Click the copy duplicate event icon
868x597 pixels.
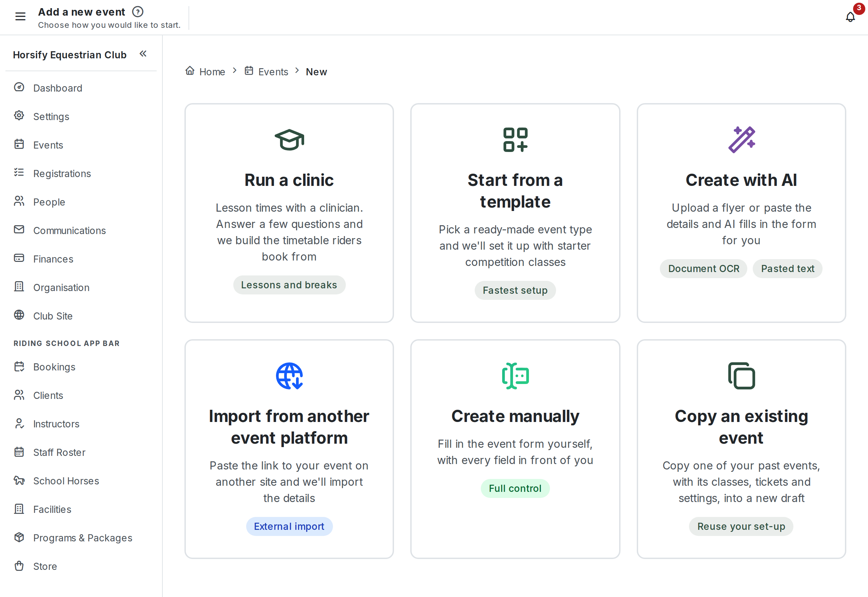[741, 376]
